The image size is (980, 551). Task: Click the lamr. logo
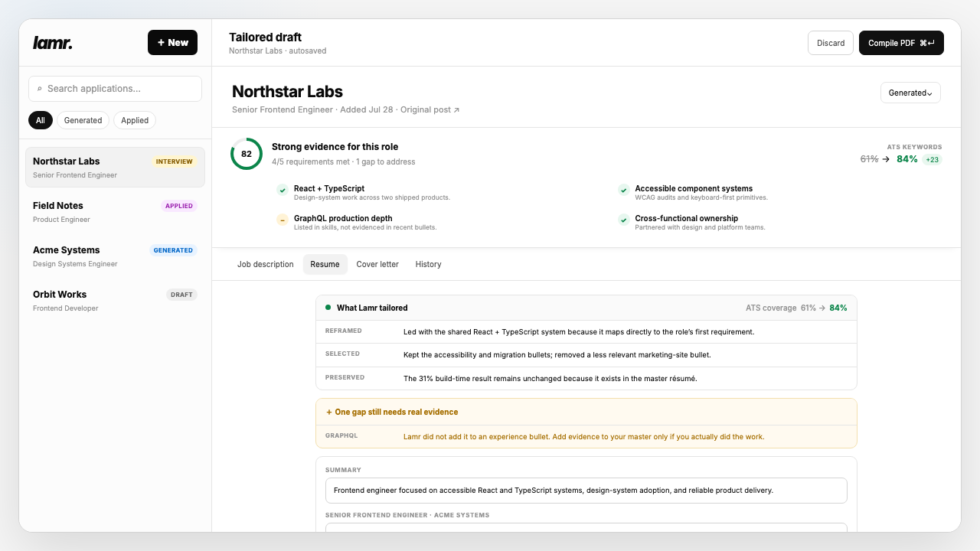coord(53,43)
